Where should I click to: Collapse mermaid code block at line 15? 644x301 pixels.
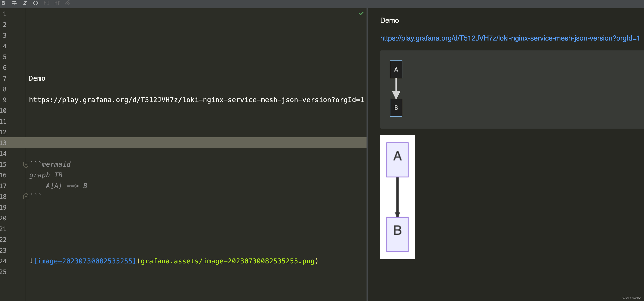click(26, 165)
